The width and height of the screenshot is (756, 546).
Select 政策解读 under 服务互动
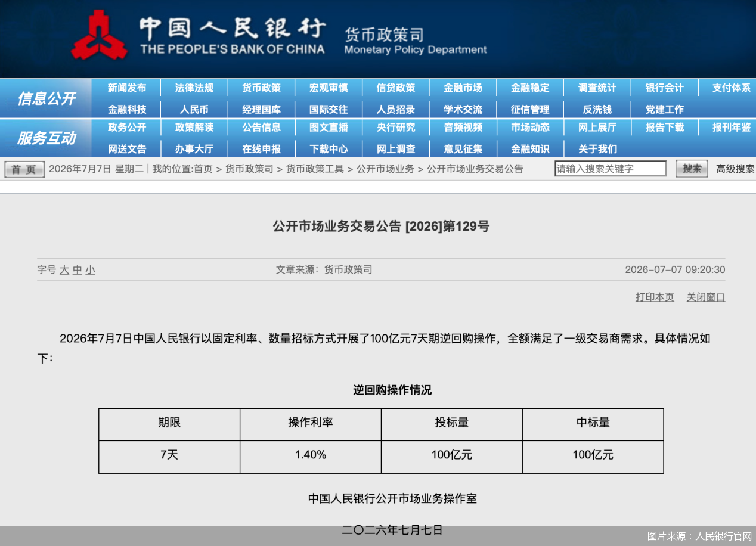[194, 127]
